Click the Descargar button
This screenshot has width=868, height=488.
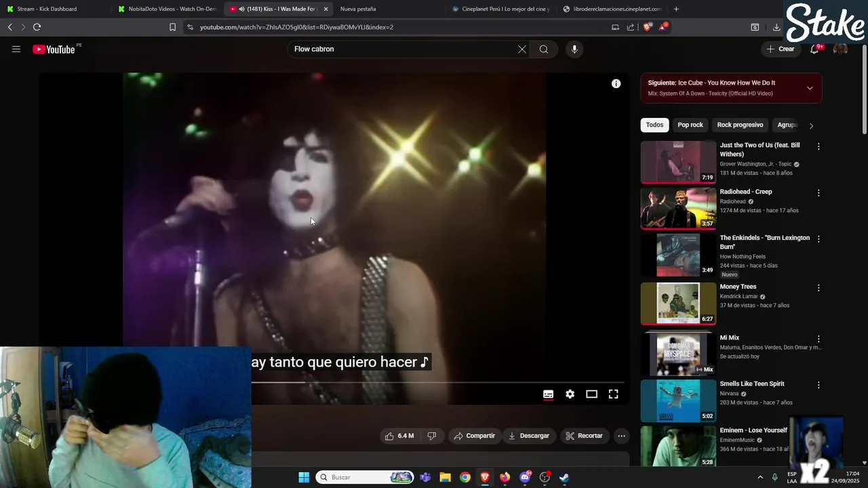529,436
